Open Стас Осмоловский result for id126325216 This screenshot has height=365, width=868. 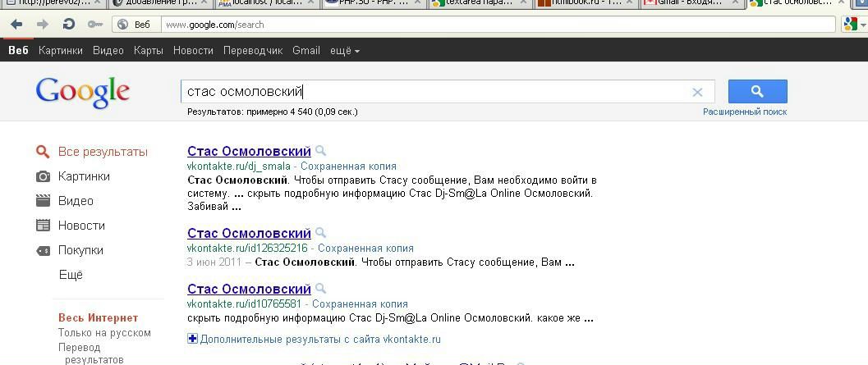[249, 233]
